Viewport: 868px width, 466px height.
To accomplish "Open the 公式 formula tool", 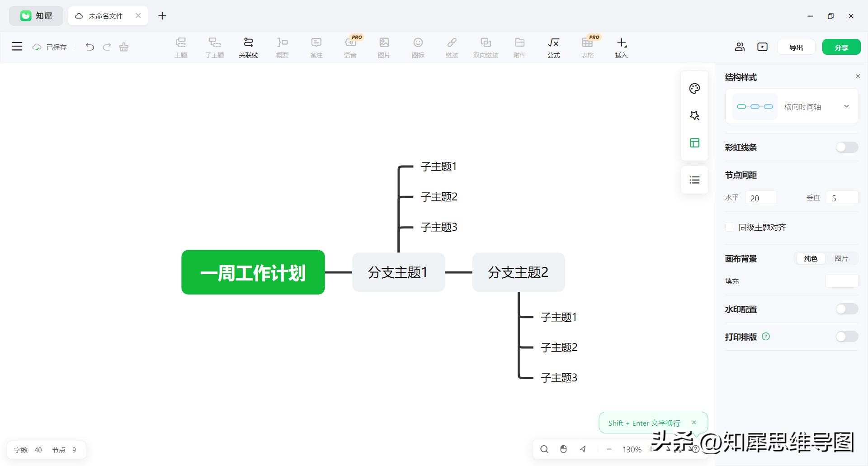I will [553, 47].
